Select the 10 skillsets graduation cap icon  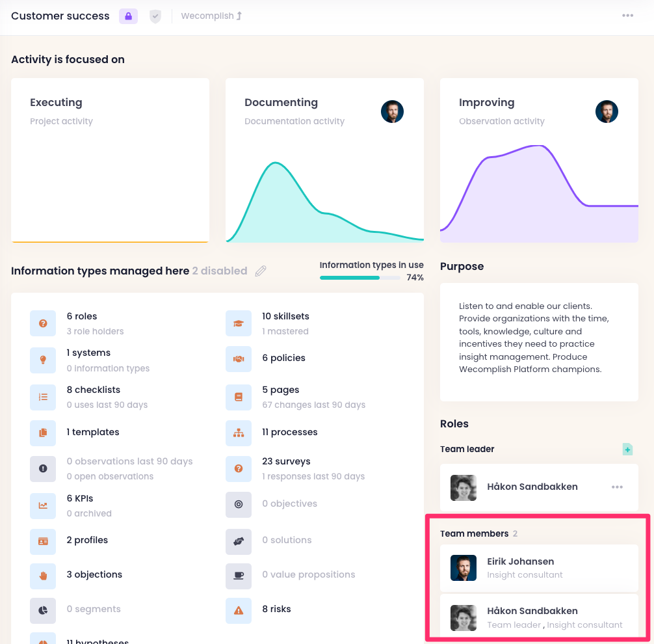point(239,323)
